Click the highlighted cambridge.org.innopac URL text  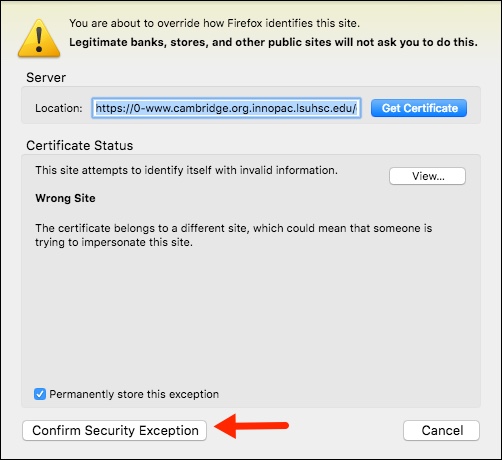(226, 108)
